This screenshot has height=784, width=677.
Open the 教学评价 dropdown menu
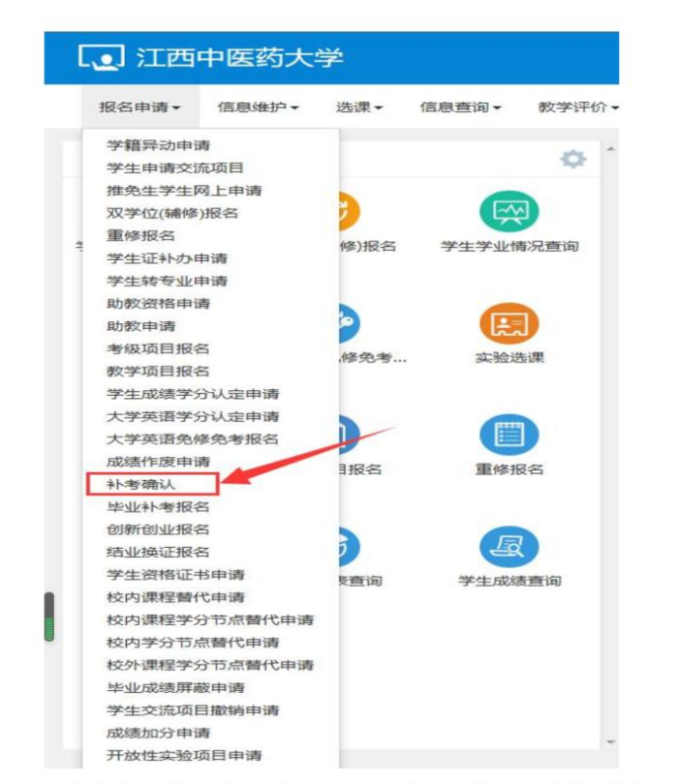(x=578, y=107)
